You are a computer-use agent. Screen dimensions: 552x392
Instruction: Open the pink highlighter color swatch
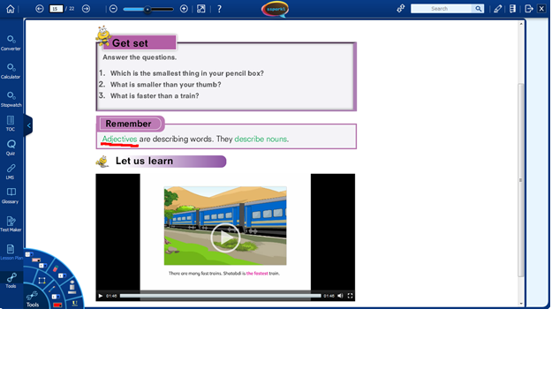36,260
